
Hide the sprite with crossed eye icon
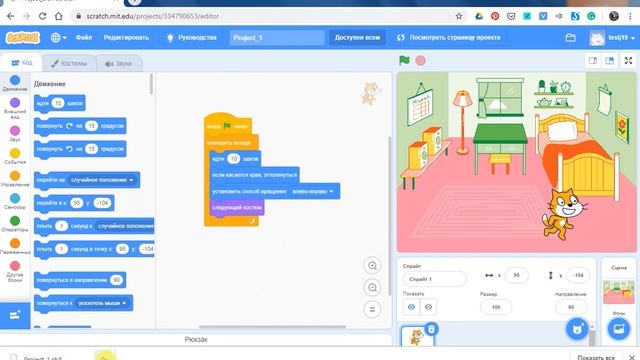tap(428, 307)
